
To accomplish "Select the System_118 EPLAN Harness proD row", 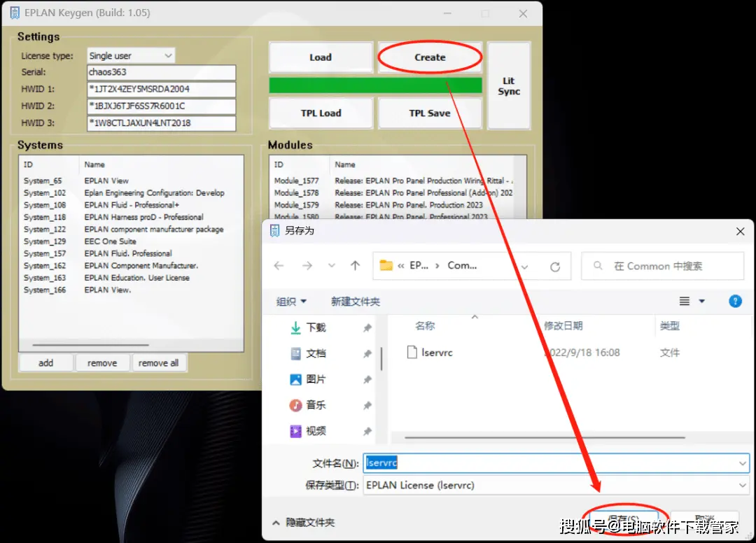I will pos(131,218).
